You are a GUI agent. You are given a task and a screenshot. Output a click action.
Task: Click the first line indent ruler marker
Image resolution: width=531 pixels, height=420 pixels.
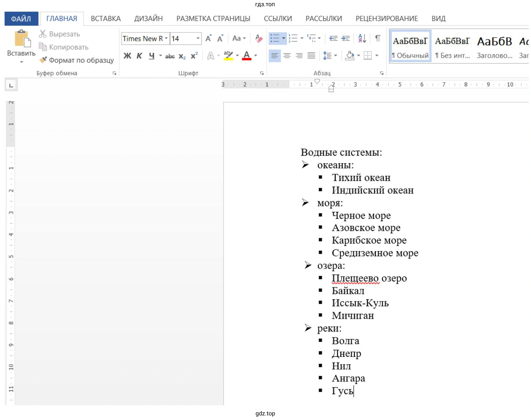pyautogui.click(x=317, y=81)
